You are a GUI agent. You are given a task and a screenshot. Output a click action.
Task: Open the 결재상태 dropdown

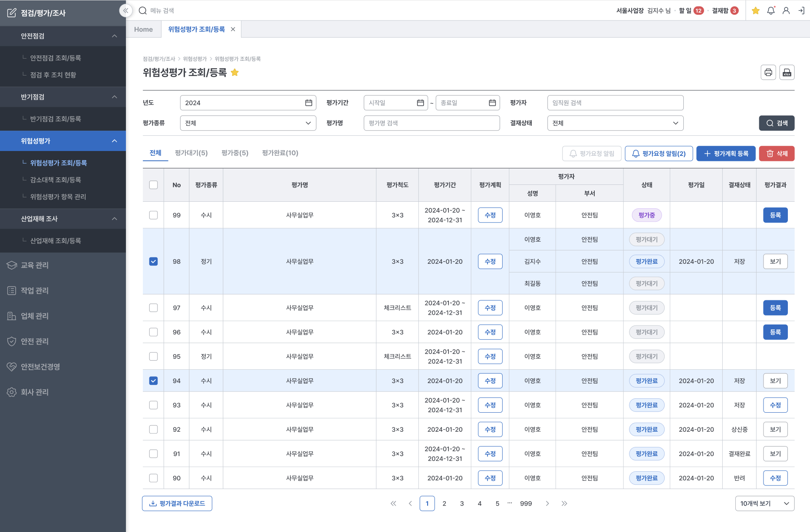pyautogui.click(x=615, y=123)
